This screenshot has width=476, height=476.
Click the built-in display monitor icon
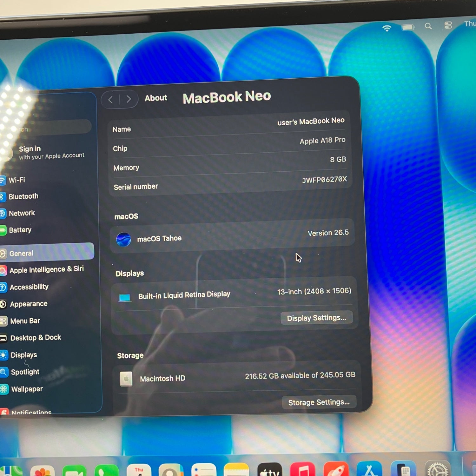pos(125,298)
